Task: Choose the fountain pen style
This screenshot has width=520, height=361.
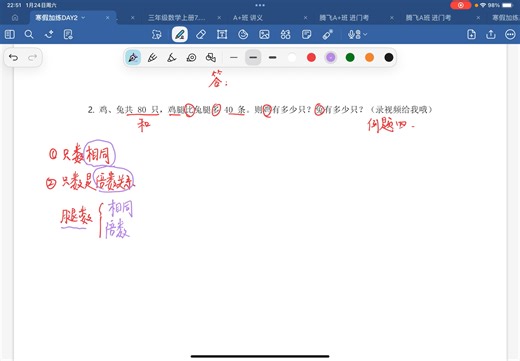Action: [133, 58]
